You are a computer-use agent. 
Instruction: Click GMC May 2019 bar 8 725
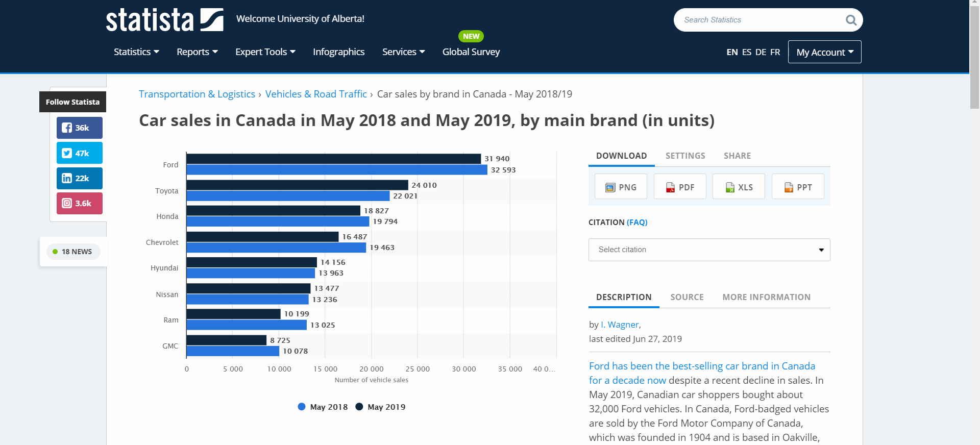pos(226,340)
